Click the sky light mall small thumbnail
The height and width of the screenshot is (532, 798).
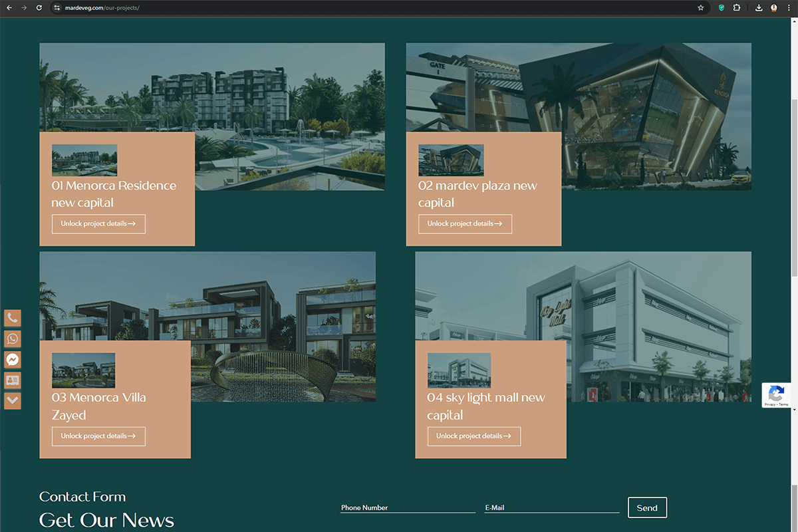459,370
